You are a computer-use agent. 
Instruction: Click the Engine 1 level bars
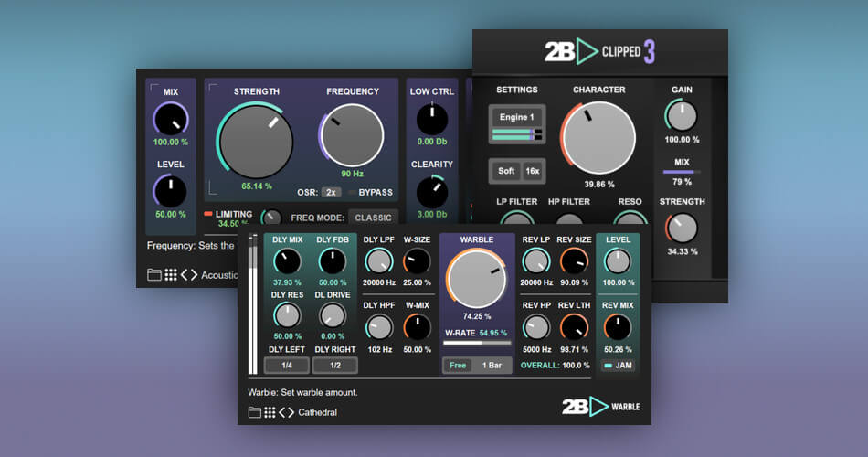coord(517,134)
